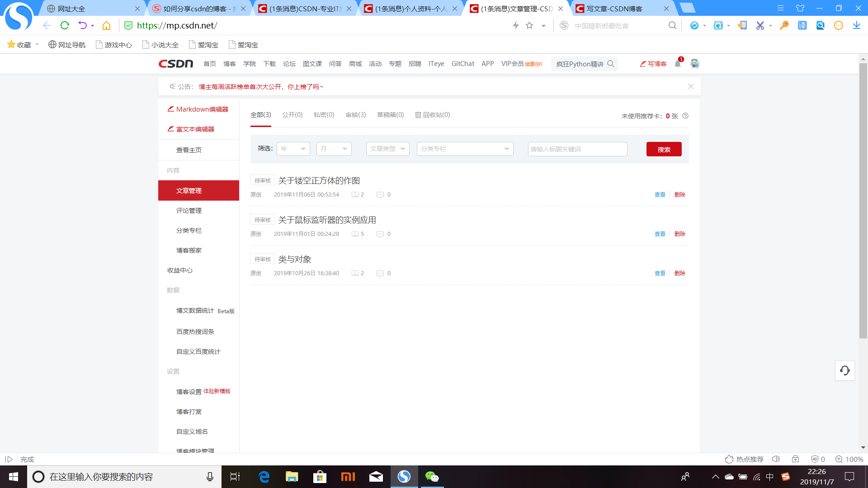
Task: Click the customer service headset icon
Action: click(x=844, y=371)
